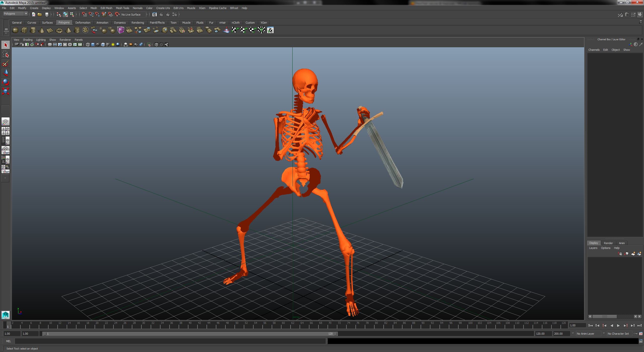The image size is (644, 352).
Task: Open the Create UVs menu
Action: pos(163,8)
